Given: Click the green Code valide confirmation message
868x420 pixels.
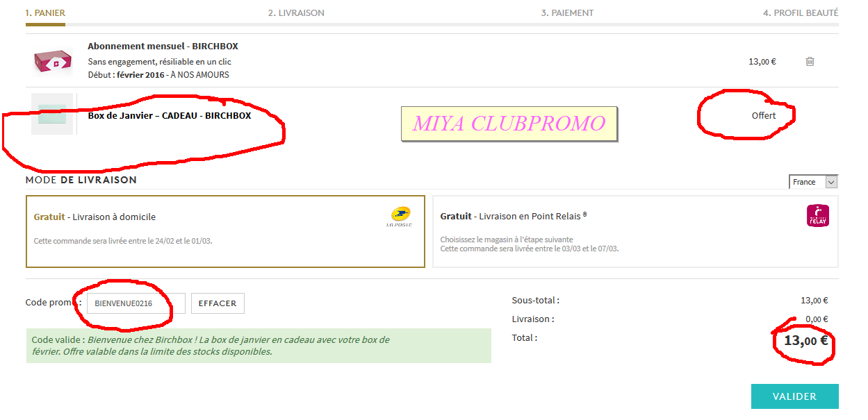Looking at the screenshot, I should click(x=258, y=346).
